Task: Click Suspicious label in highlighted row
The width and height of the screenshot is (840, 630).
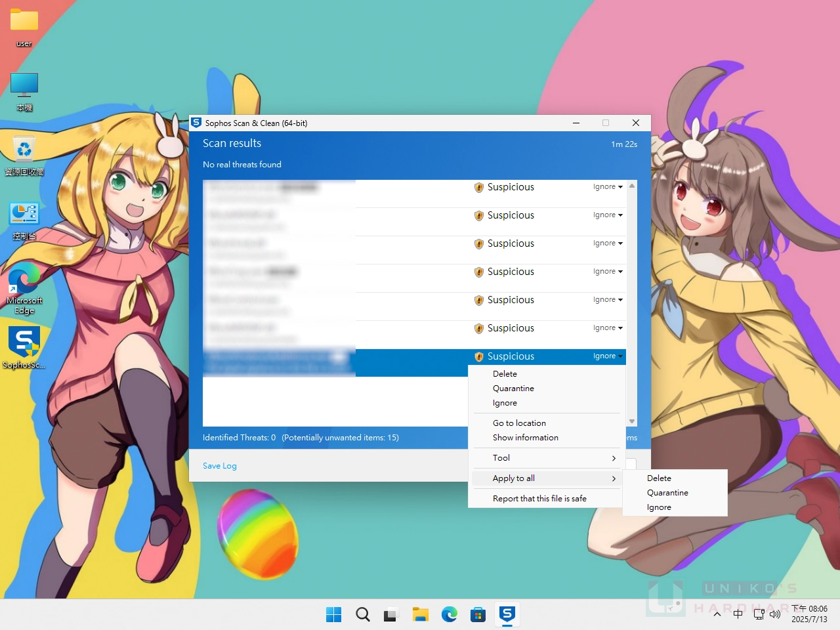Action: coord(511,356)
